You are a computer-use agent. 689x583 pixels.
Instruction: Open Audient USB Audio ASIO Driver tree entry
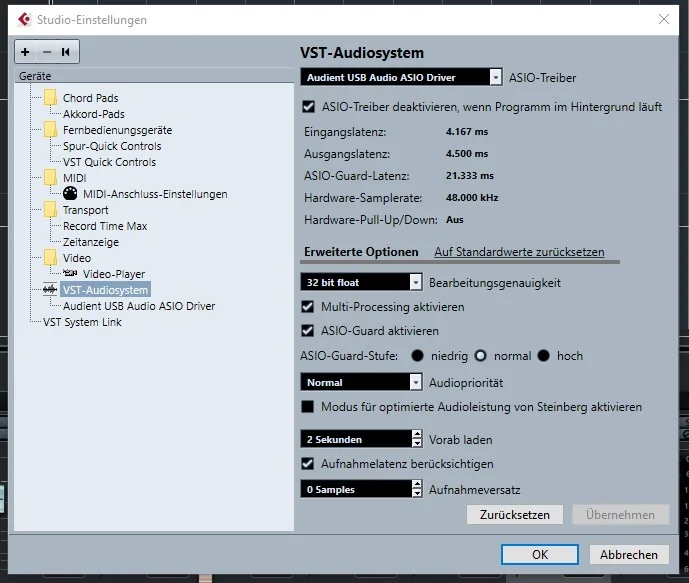click(x=139, y=306)
